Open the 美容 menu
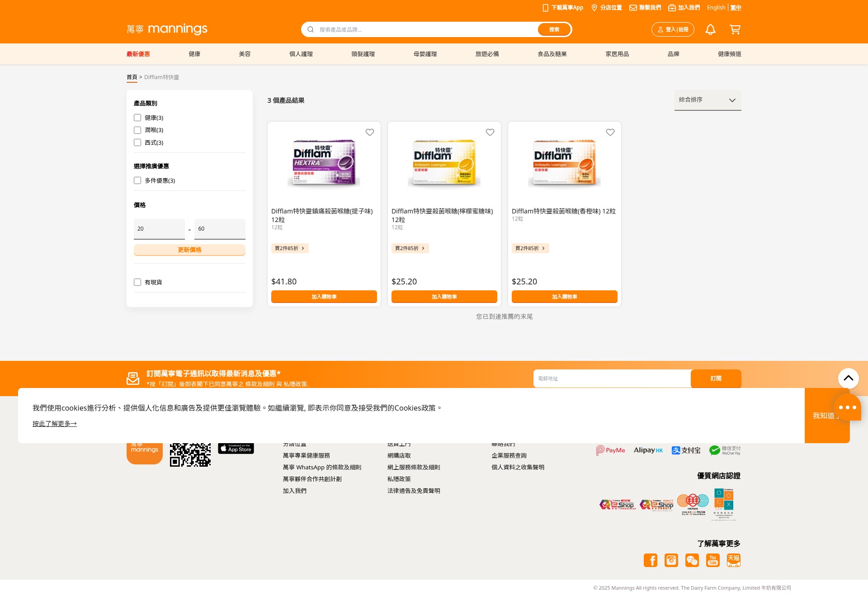Image resolution: width=868 pixels, height=596 pixels. click(x=245, y=54)
